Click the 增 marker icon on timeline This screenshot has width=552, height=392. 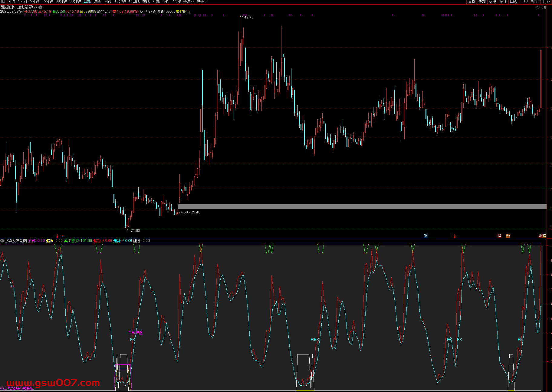point(499,236)
